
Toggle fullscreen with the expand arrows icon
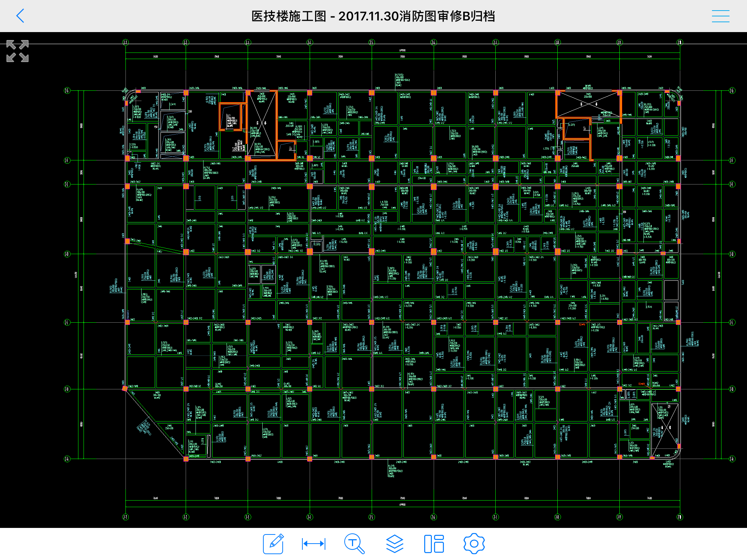click(18, 51)
